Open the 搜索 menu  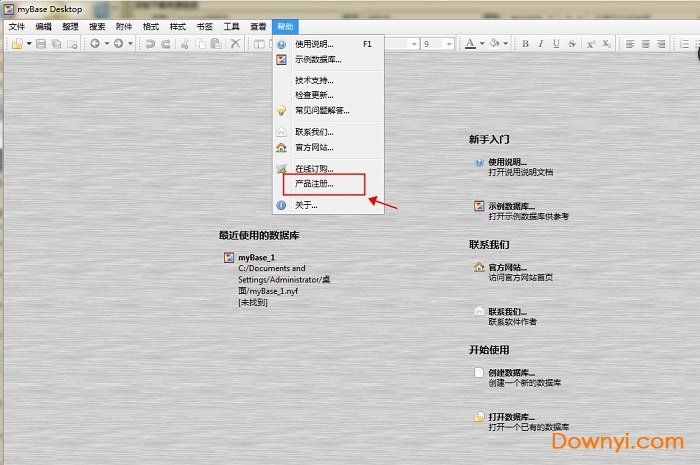(x=97, y=27)
